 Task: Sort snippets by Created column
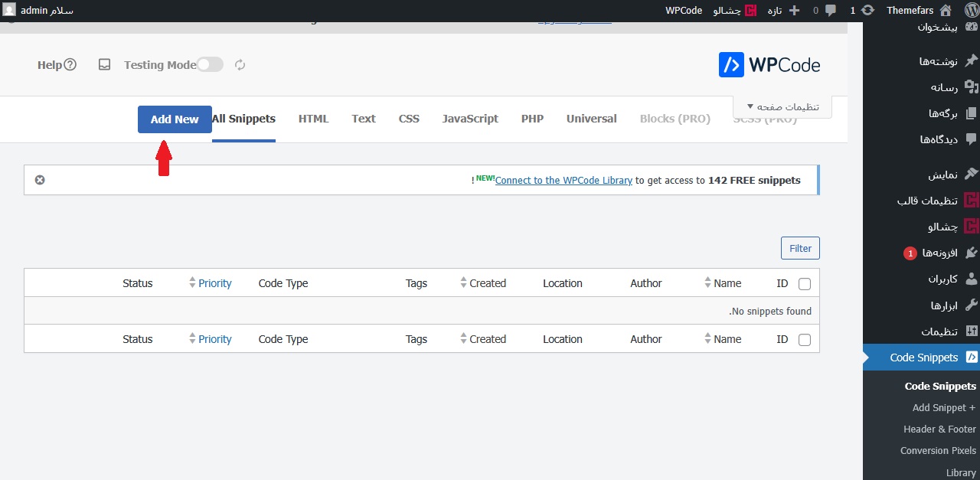tap(487, 283)
